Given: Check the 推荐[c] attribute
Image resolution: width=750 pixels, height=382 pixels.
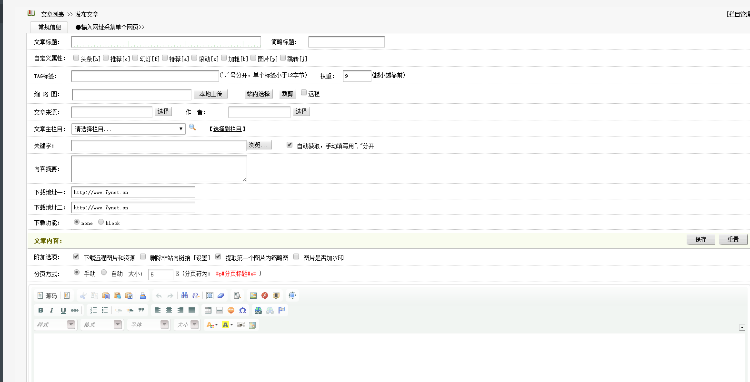Looking at the screenshot, I should coord(106,58).
